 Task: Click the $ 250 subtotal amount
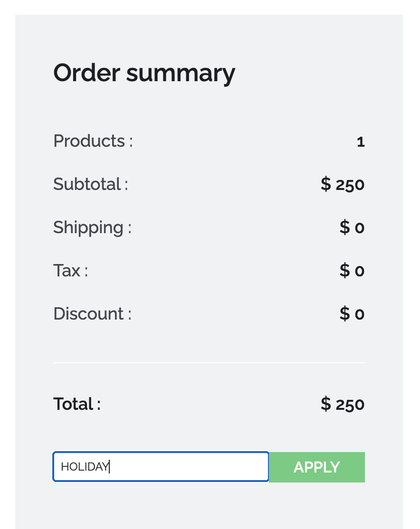[x=342, y=184]
